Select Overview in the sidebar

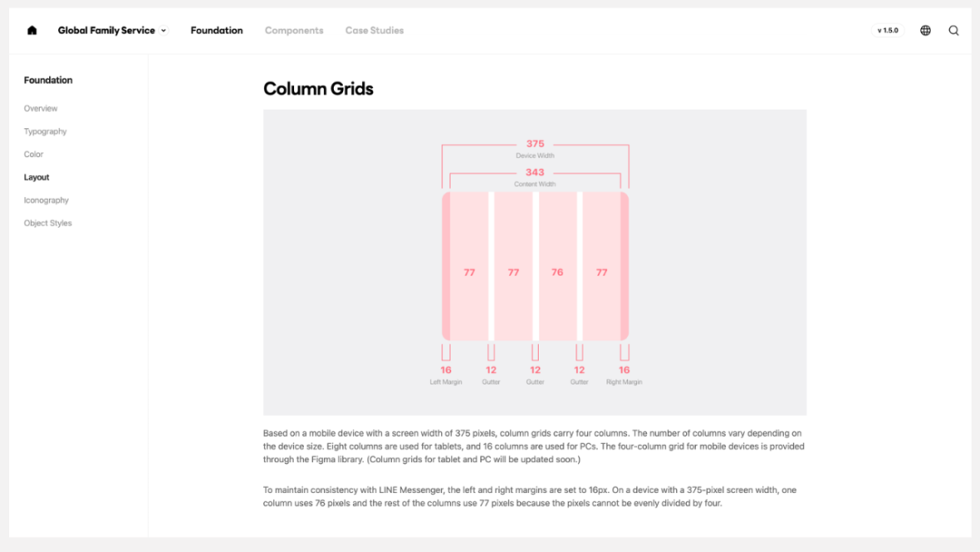41,108
